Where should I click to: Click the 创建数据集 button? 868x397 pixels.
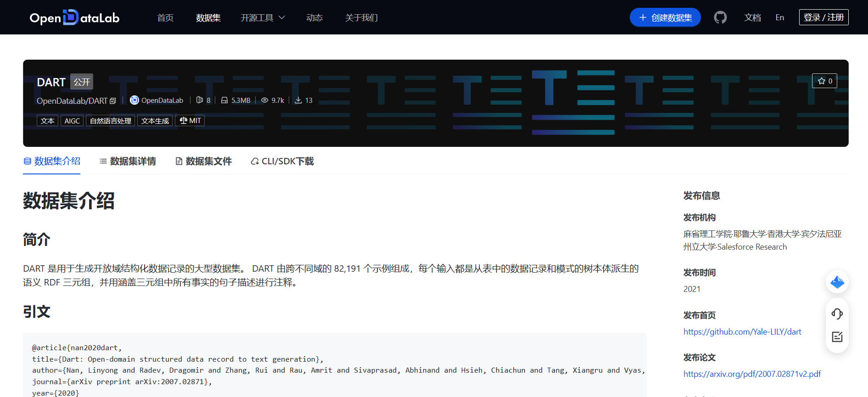[x=665, y=17]
